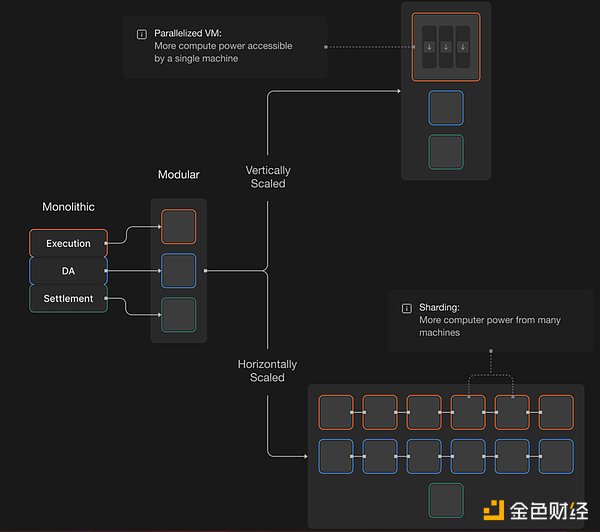Click the info icon beside Parallelized VM
This screenshot has width=600, height=532.
[141, 34]
